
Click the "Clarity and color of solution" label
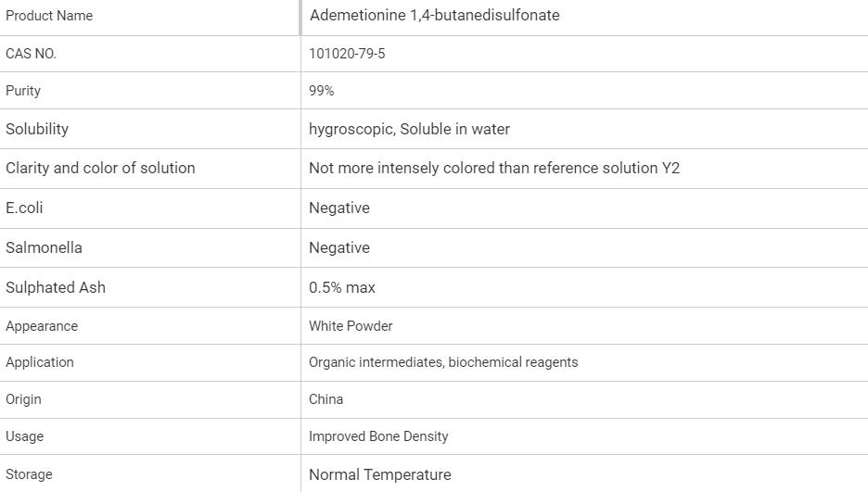pos(100,168)
